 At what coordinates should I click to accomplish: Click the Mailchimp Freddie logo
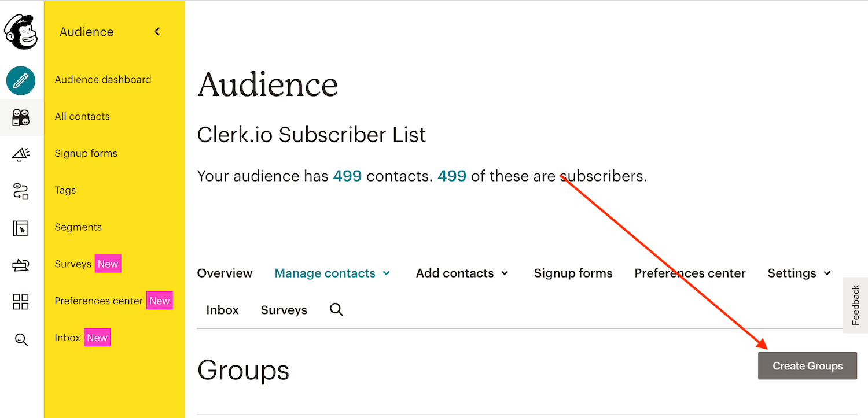click(x=21, y=32)
